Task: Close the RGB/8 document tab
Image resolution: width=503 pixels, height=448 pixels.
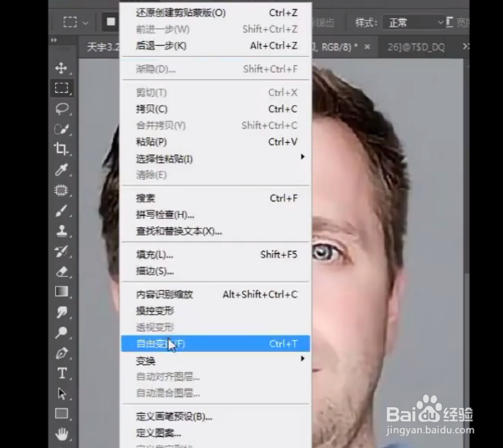Action: tap(368, 47)
